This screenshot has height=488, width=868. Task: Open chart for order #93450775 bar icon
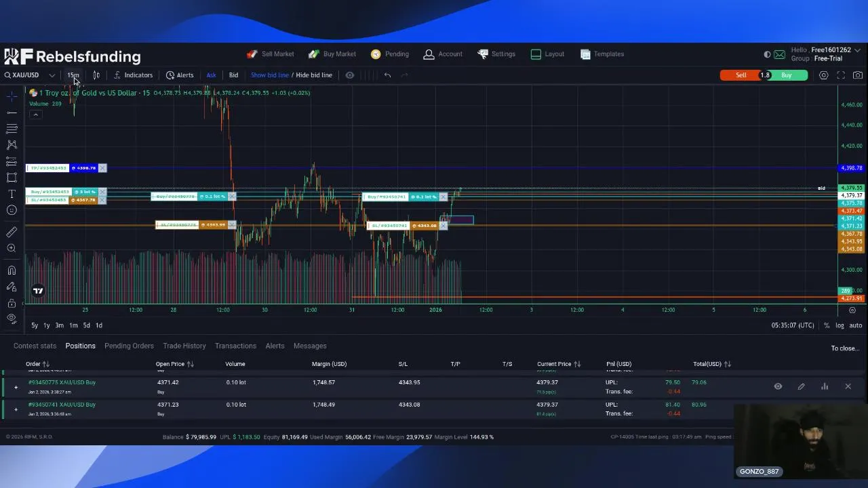pos(825,386)
